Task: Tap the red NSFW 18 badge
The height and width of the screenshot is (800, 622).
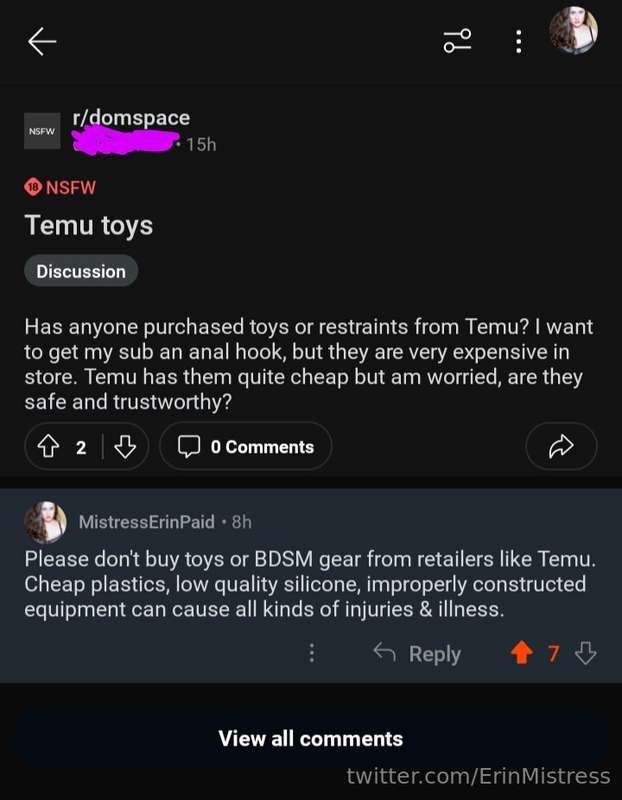Action: (60, 187)
